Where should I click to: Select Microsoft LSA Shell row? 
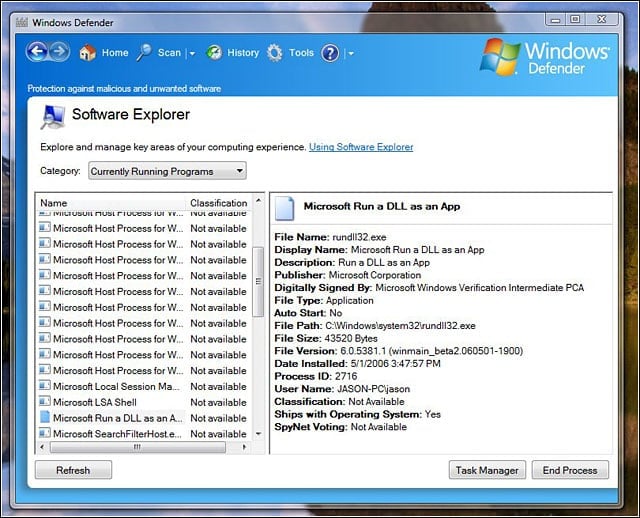click(144, 402)
